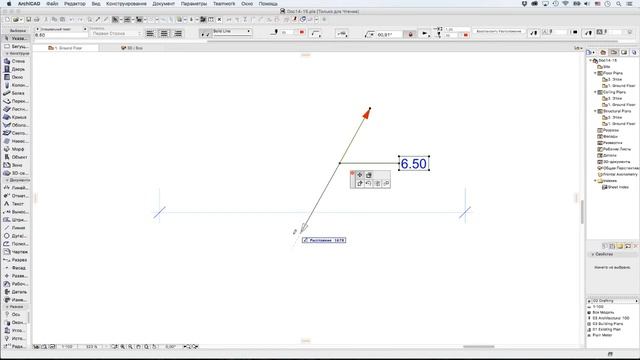Select the Штриховка (Fill) tool
This screenshot has height=360, width=640.
[x=15, y=220]
